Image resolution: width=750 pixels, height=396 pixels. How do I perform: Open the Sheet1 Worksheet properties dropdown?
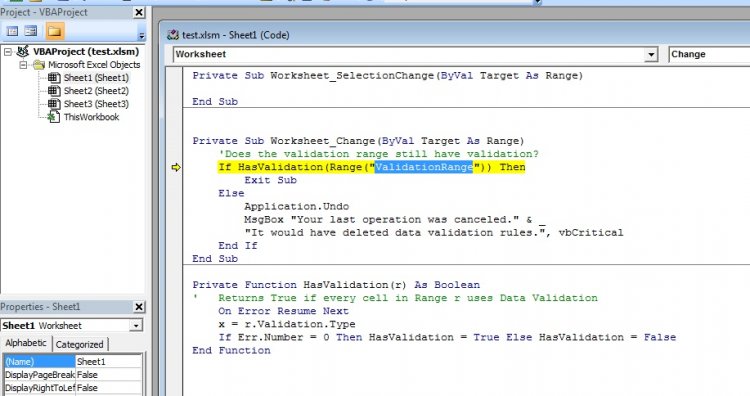pos(136,326)
